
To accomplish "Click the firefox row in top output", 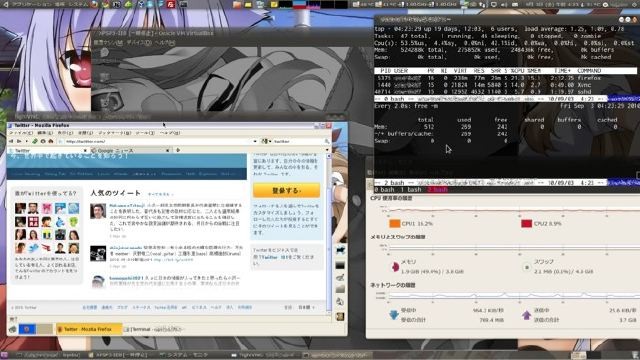I will click(x=505, y=78).
